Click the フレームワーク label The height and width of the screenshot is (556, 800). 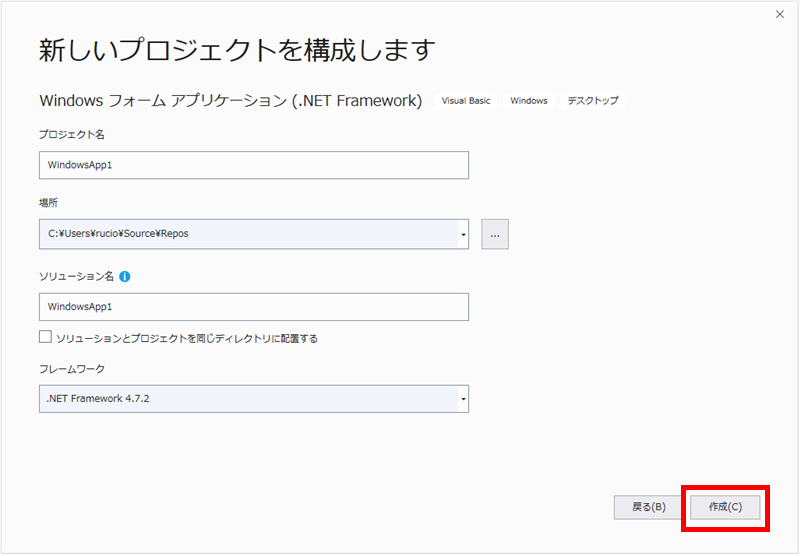(x=72, y=369)
